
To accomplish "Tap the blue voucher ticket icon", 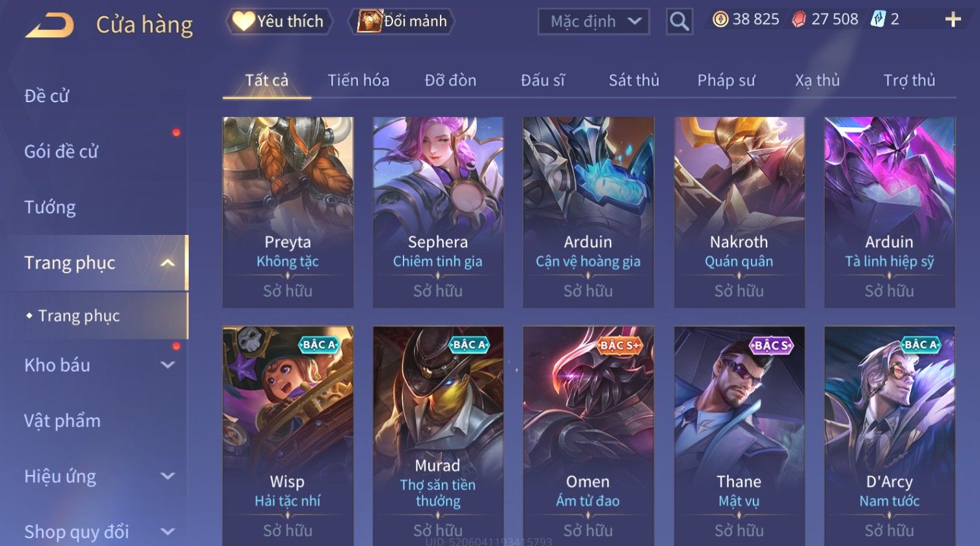I will pyautogui.click(x=878, y=20).
